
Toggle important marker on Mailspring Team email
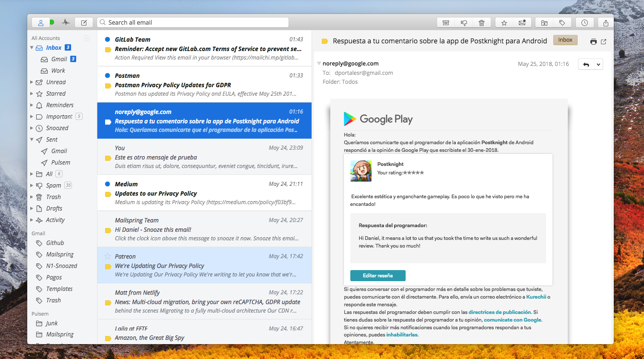(x=108, y=230)
